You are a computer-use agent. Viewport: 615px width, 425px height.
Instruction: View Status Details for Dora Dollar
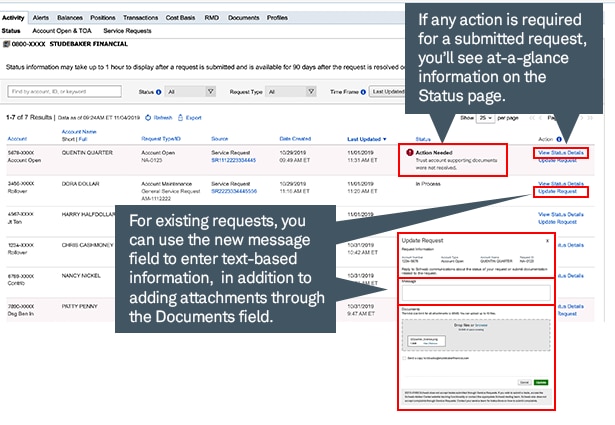coord(561,183)
